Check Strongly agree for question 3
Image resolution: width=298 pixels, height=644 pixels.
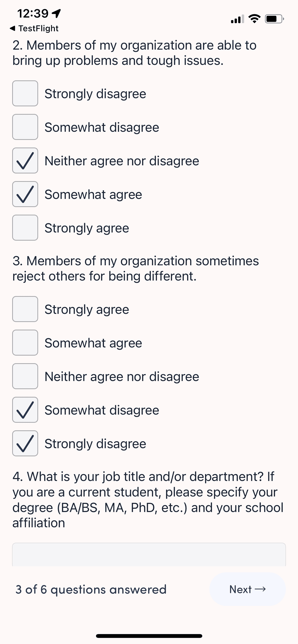pyautogui.click(x=25, y=309)
